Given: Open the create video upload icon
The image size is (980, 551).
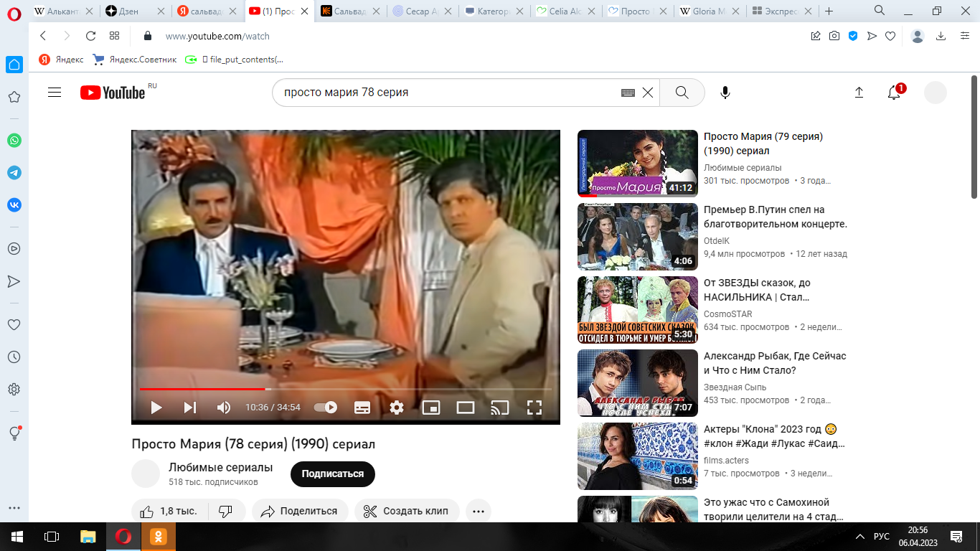Looking at the screenshot, I should (x=859, y=93).
